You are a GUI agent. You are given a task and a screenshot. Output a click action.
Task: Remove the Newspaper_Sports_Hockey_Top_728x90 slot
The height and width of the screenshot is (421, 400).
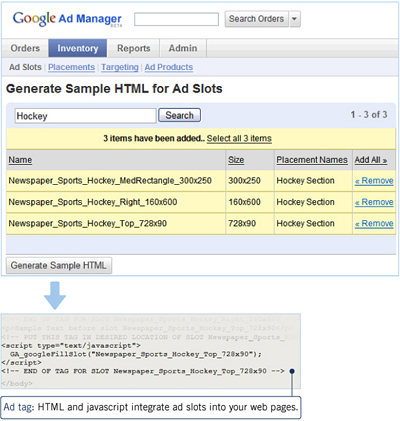374,224
